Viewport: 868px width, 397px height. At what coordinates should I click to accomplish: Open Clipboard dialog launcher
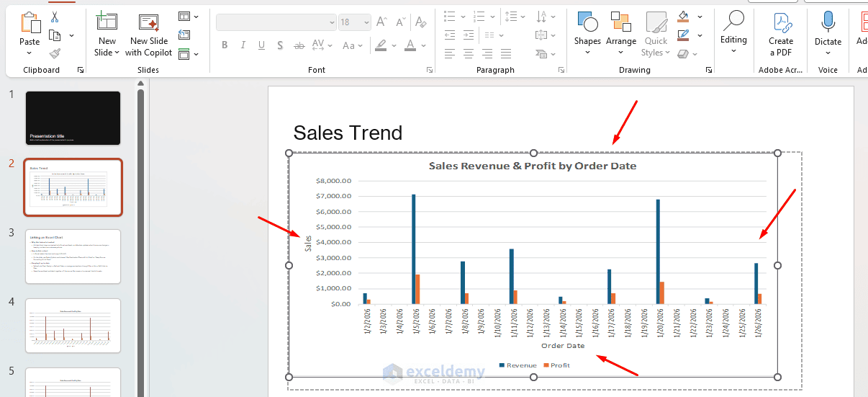point(80,70)
